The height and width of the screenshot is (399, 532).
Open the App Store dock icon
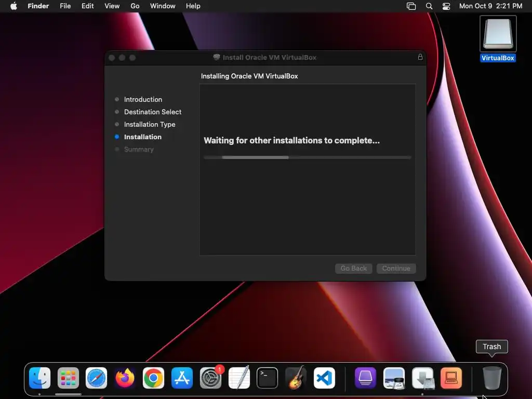coord(182,378)
